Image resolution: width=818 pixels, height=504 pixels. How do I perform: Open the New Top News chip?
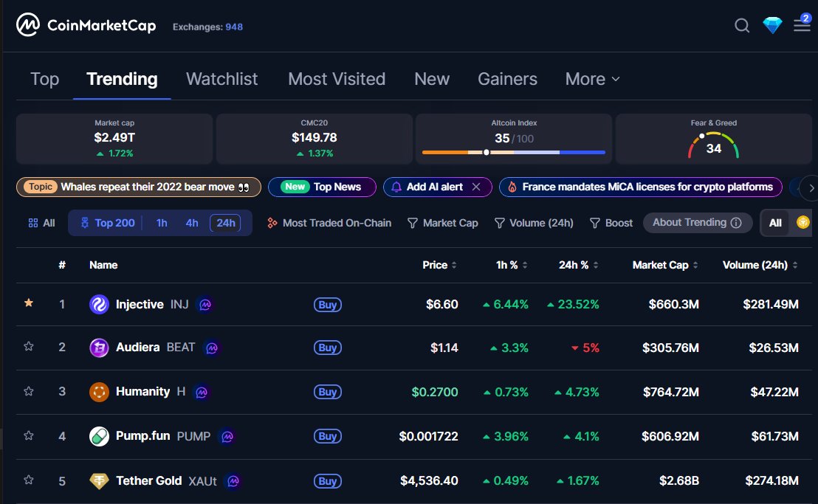coord(322,187)
